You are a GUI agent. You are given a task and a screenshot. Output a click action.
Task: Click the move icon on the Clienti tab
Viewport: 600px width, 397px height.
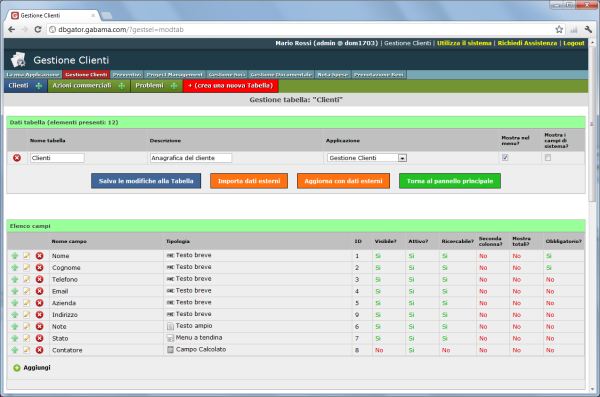click(39, 86)
